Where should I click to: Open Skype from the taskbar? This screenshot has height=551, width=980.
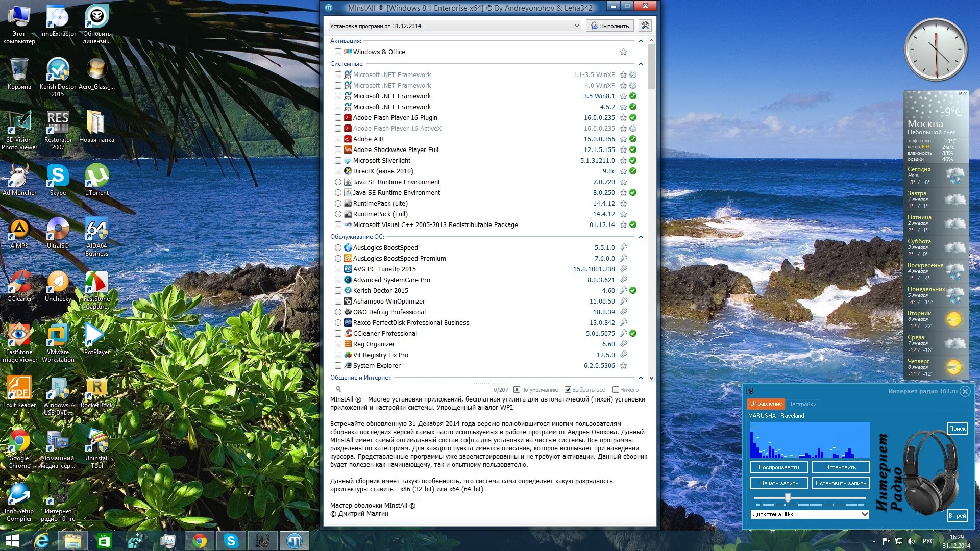[x=231, y=541]
